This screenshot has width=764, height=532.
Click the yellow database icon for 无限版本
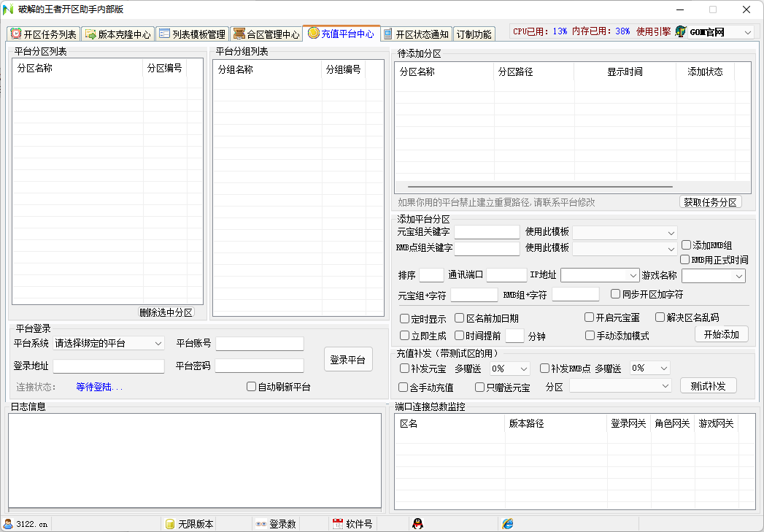point(169,524)
